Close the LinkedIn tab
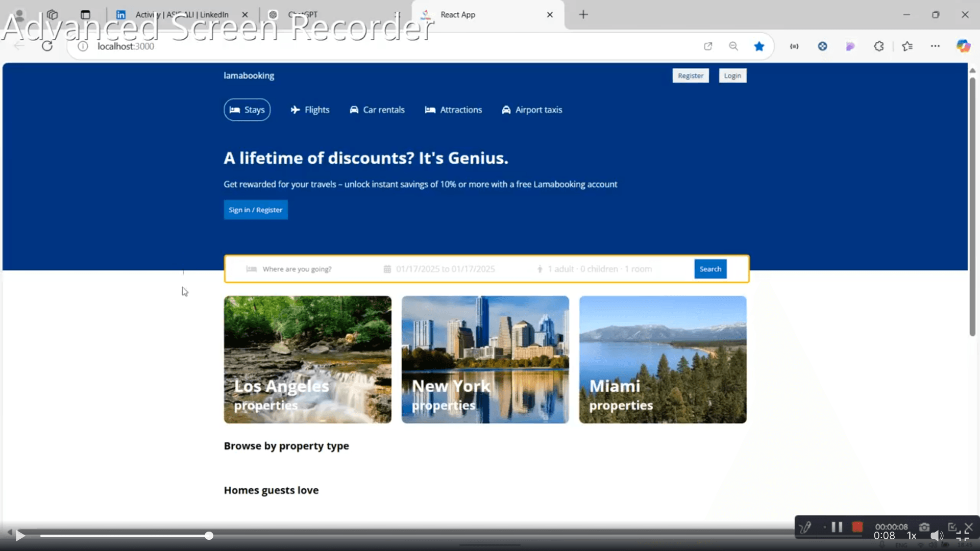Screen dimensions: 980x551 pyautogui.click(x=245, y=15)
